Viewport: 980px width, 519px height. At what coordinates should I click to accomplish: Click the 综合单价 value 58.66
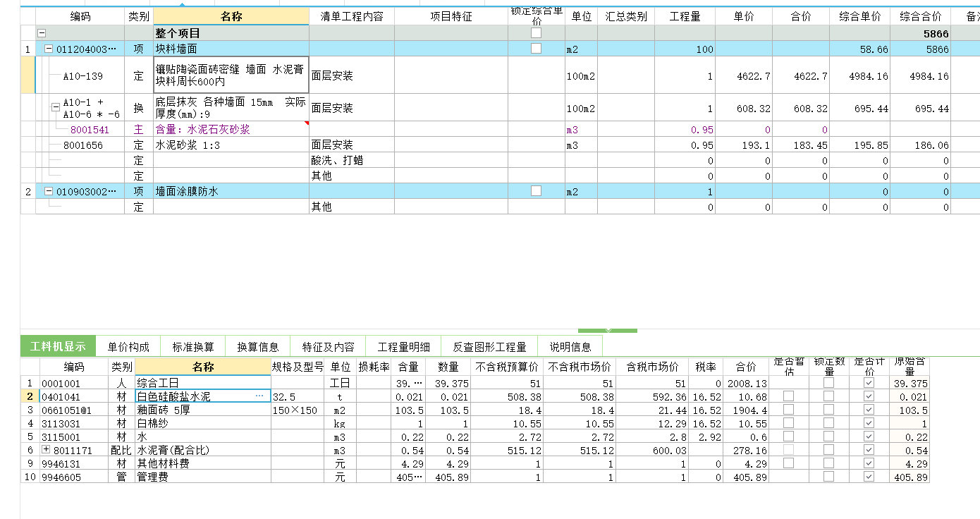859,49
